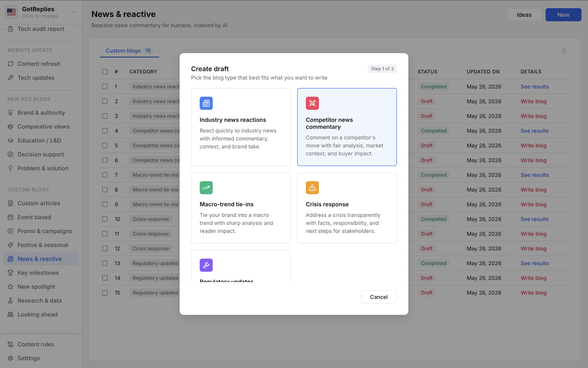Click the Looking ahead binoculars icon
The width and height of the screenshot is (588, 368).
(x=11, y=314)
